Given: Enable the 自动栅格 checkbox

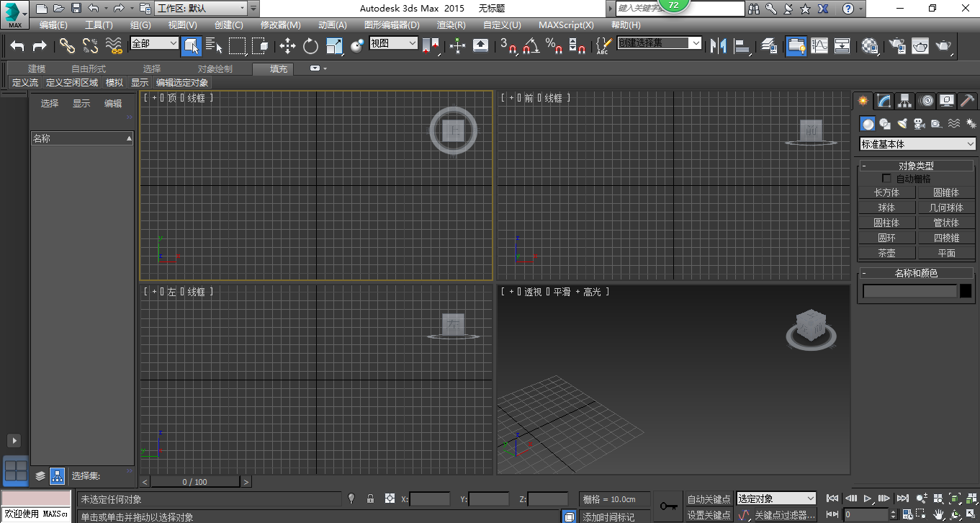Looking at the screenshot, I should [x=887, y=179].
